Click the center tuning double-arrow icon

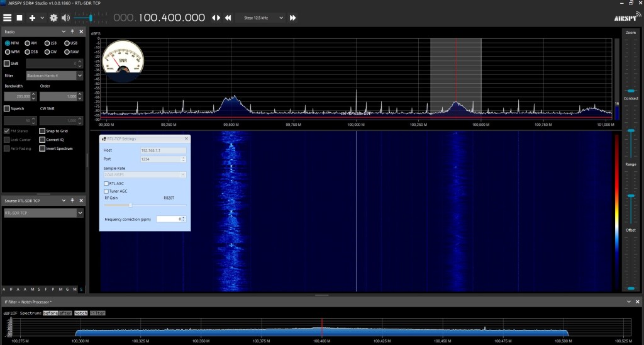click(214, 18)
